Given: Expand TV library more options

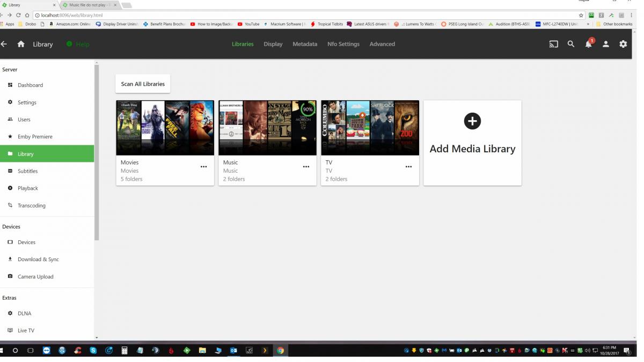Looking at the screenshot, I should coord(408,167).
